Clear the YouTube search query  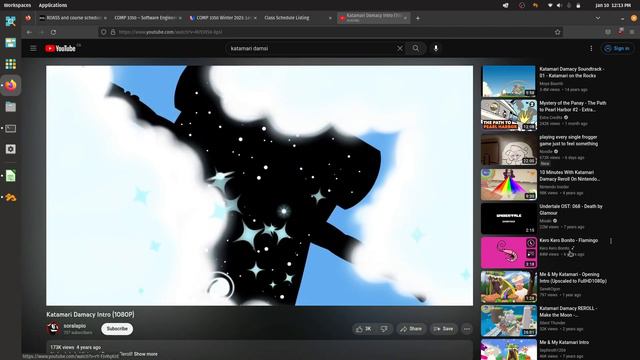400,49
